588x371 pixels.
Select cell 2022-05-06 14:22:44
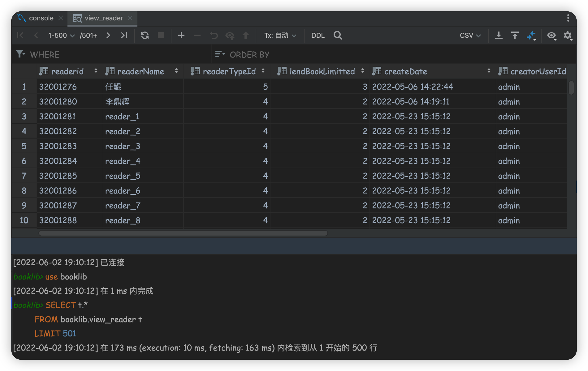point(433,87)
